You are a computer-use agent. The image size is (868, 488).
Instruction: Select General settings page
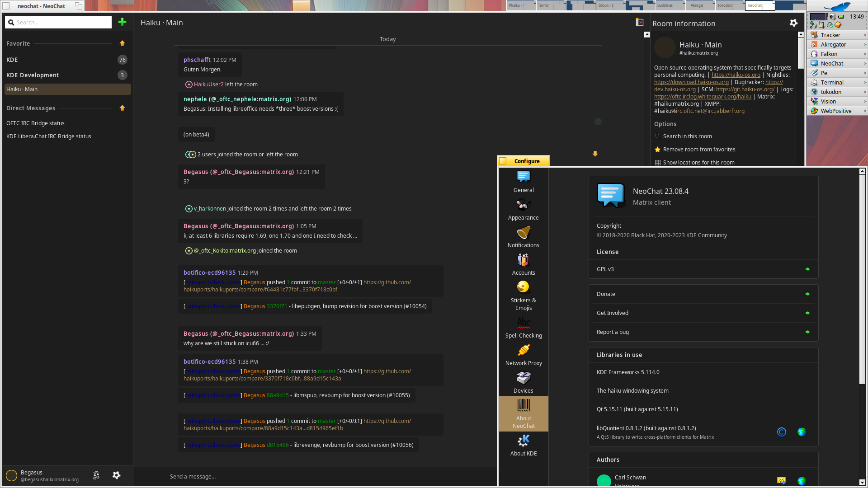click(x=524, y=182)
